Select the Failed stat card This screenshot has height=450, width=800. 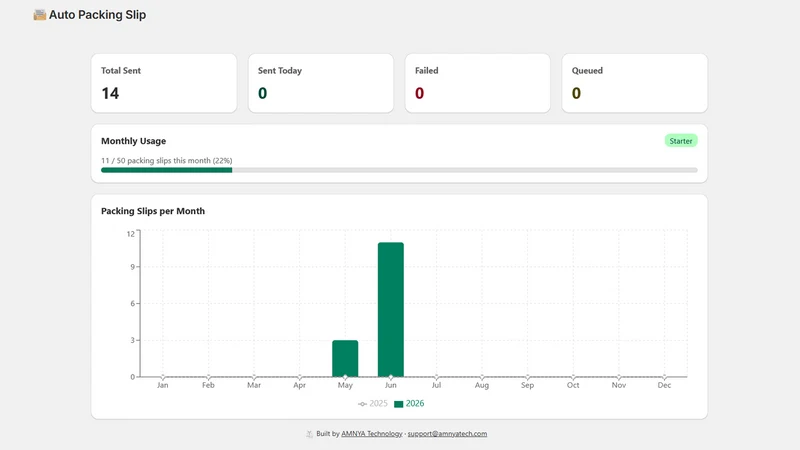coord(478,83)
